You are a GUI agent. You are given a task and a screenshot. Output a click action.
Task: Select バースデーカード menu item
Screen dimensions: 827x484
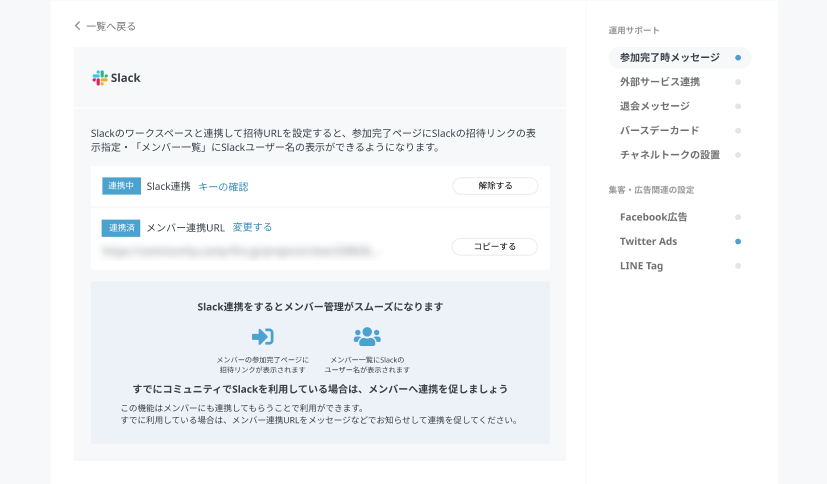click(659, 130)
